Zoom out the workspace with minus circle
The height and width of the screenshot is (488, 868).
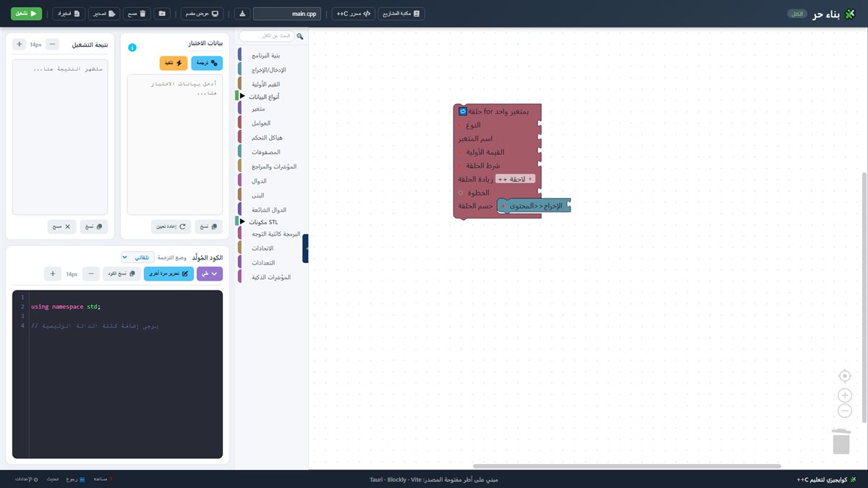pyautogui.click(x=845, y=411)
